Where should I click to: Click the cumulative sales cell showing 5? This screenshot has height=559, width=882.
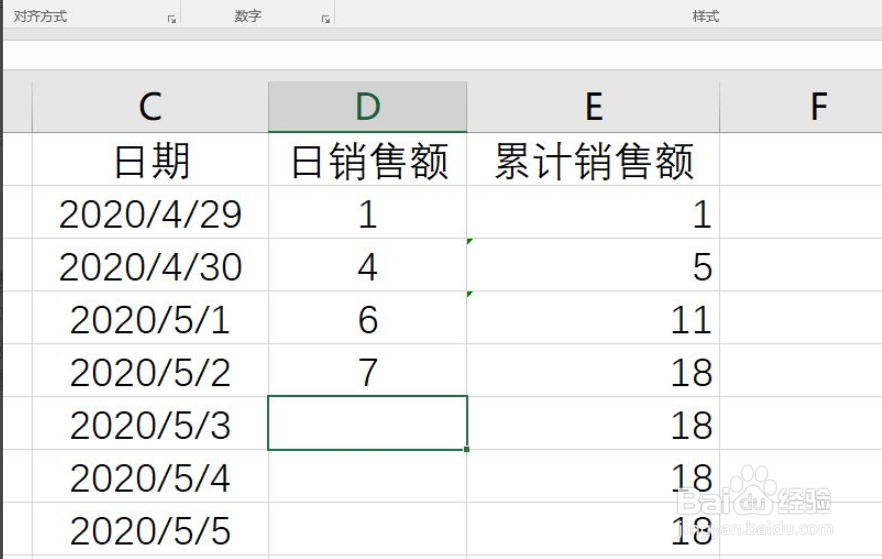pos(593,265)
